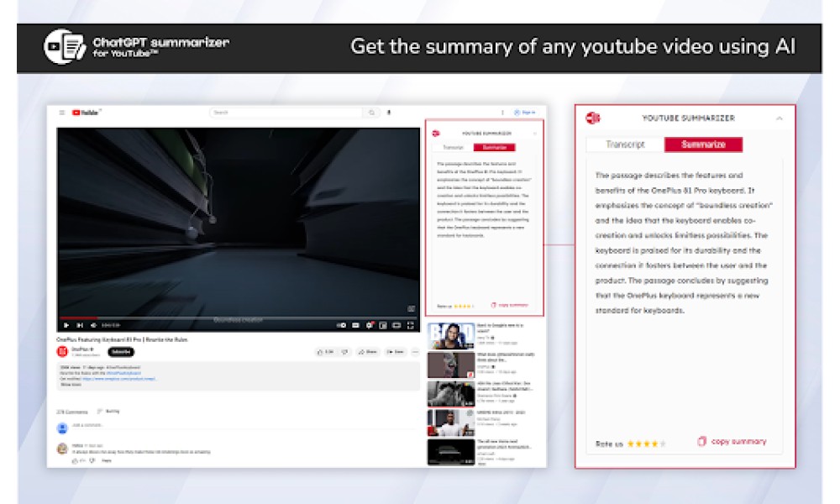Viewport: 840px width, 504px height.
Task: Click the Sign in button
Action: [525, 113]
